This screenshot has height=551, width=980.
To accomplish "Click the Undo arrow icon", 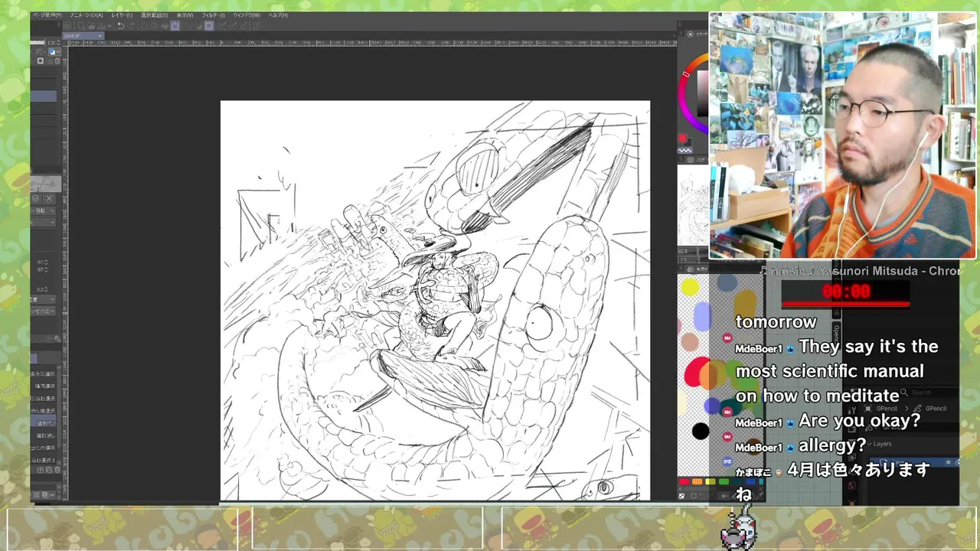I will click(x=120, y=26).
